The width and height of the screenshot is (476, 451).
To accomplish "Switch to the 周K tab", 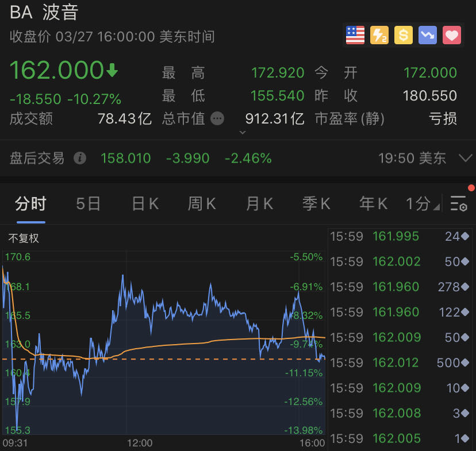I will click(x=202, y=203).
